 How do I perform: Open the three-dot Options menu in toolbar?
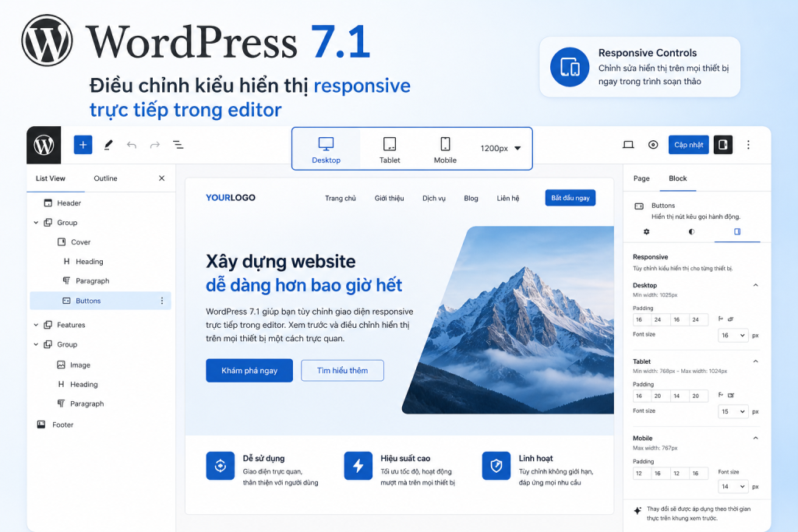[x=748, y=145]
